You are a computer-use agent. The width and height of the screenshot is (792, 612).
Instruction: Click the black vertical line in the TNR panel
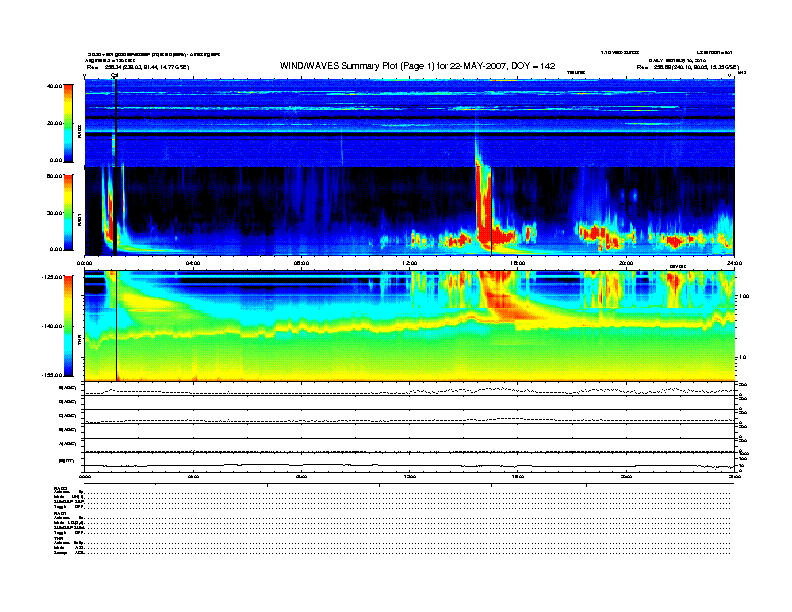click(117, 326)
